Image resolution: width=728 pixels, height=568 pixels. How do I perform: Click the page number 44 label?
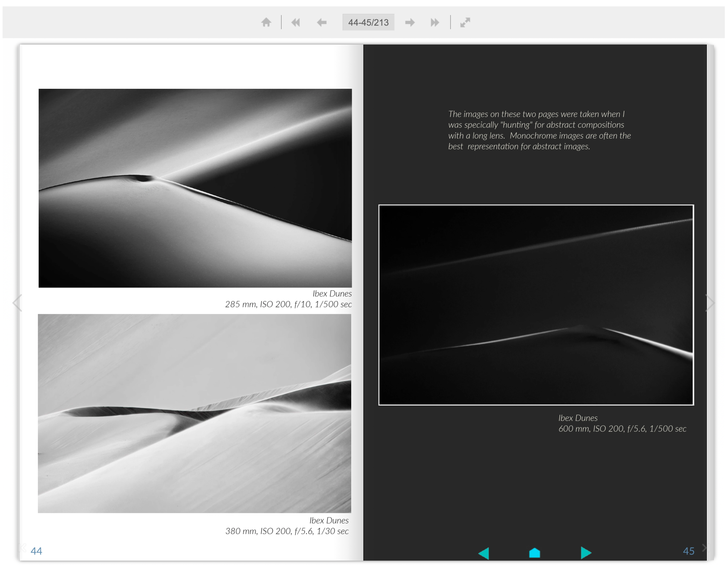tap(36, 551)
